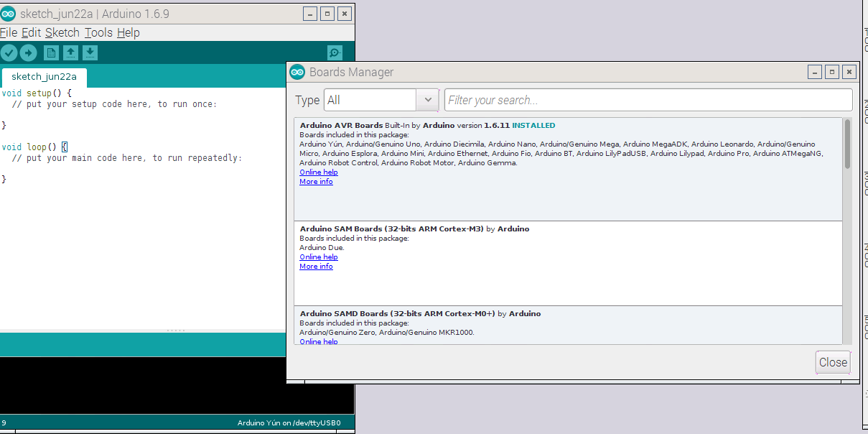Image resolution: width=868 pixels, height=434 pixels.
Task: Click 'Arduino/Genuino Zero, Arduino/Genuino MKR1000.' text
Action: 387,333
